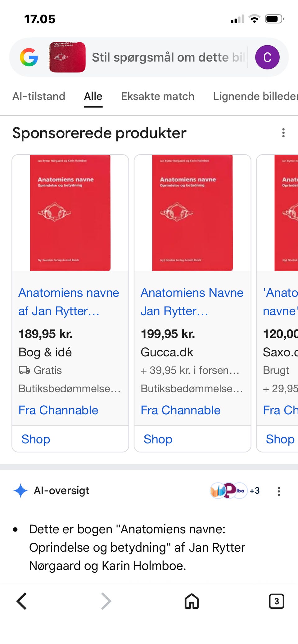Open 'Fra Channable' link under Gucca.dk

(x=180, y=410)
